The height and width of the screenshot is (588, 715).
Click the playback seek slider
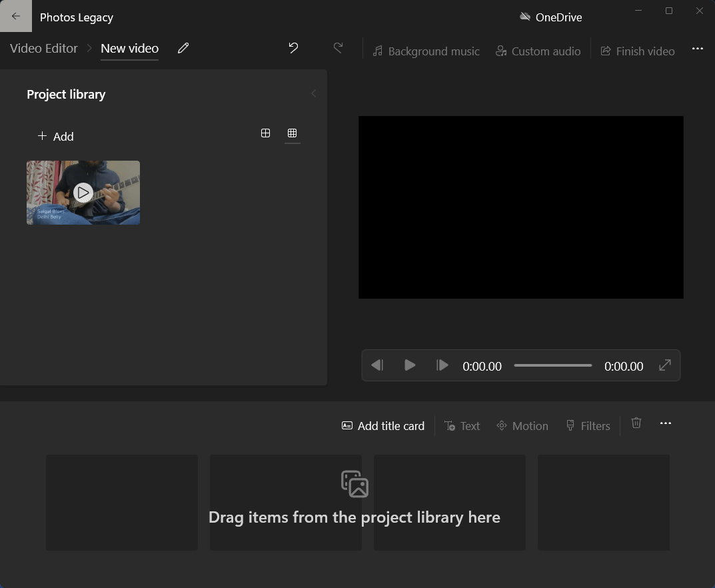552,365
